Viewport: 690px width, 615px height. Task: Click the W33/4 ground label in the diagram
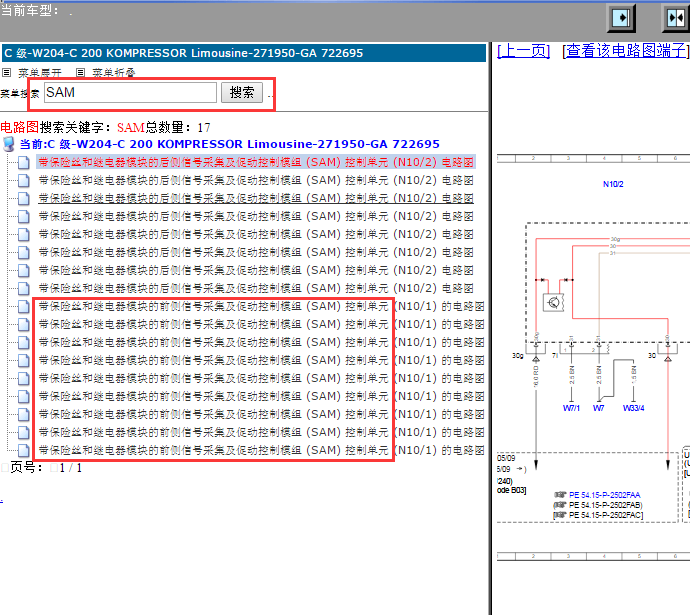point(633,408)
